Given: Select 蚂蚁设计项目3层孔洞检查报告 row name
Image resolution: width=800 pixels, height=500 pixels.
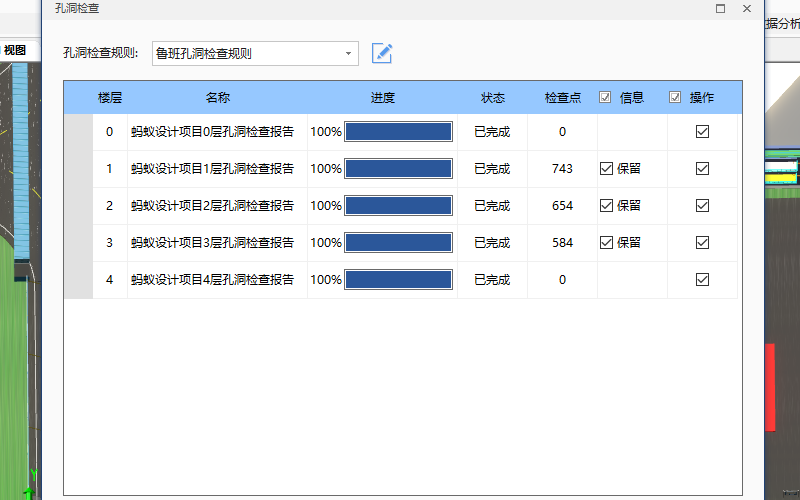Looking at the screenshot, I should pos(212,242).
